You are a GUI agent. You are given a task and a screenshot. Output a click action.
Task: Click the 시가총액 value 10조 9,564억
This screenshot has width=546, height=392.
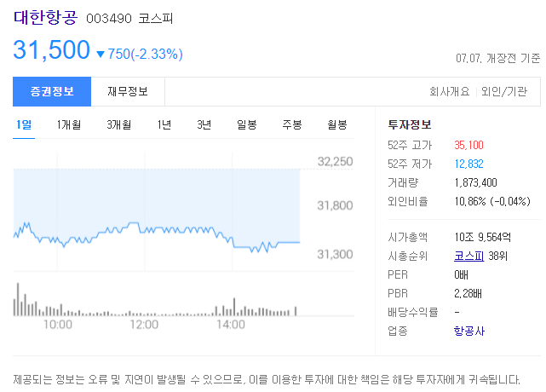(483, 237)
